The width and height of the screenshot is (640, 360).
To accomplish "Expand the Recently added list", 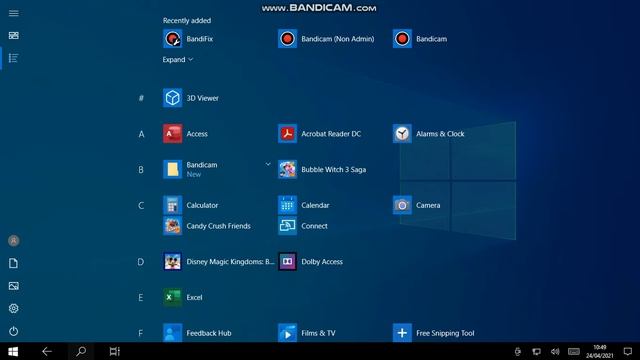I will pyautogui.click(x=178, y=60).
